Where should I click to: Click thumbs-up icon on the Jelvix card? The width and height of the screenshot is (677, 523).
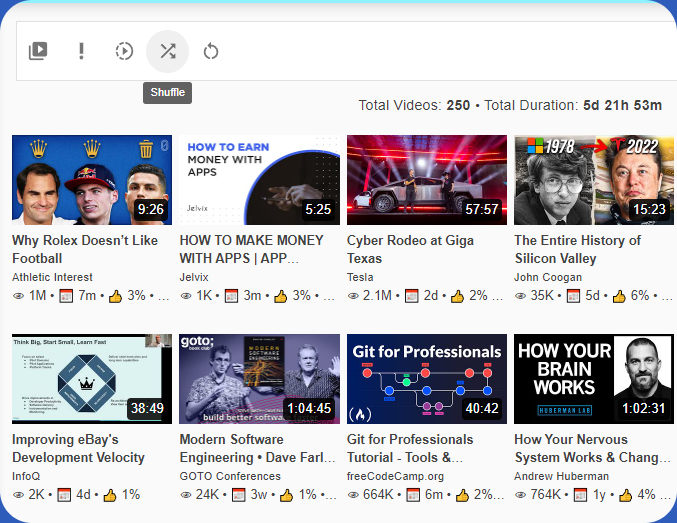pos(281,296)
